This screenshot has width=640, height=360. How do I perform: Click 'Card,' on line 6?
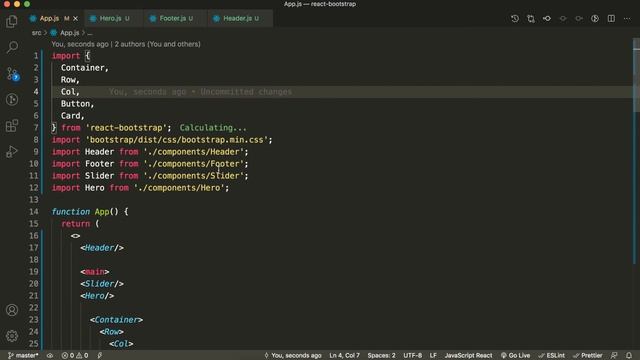pyautogui.click(x=72, y=116)
